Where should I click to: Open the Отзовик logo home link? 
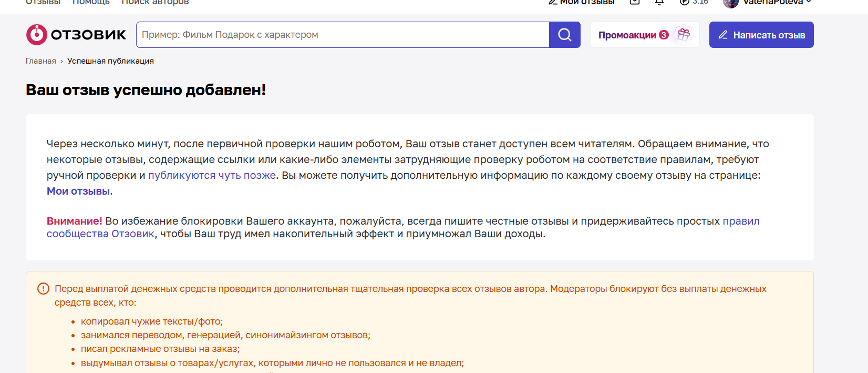coord(76,35)
